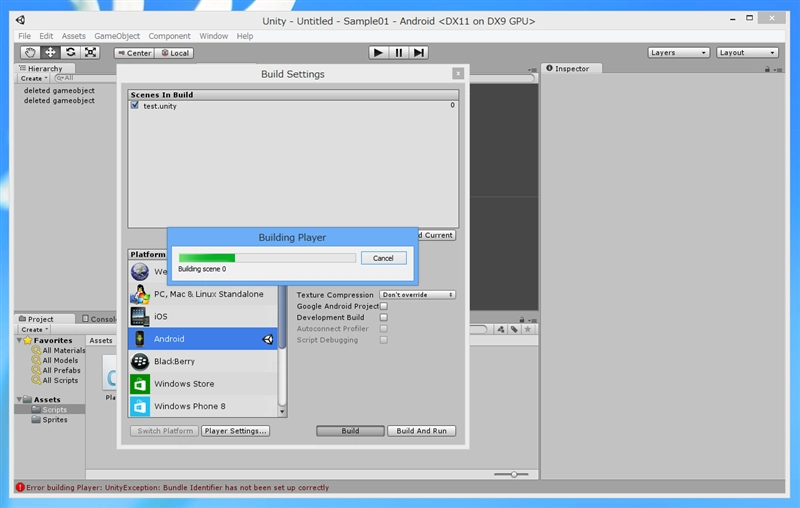Toggle Local coordinate mode button
800x508 pixels.
[x=174, y=53]
